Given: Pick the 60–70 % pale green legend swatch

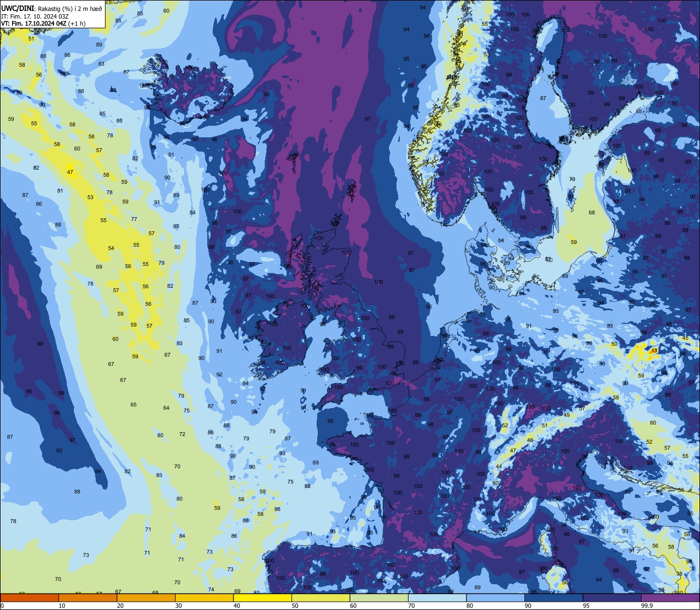Looking at the screenshot, I should coord(379,597).
